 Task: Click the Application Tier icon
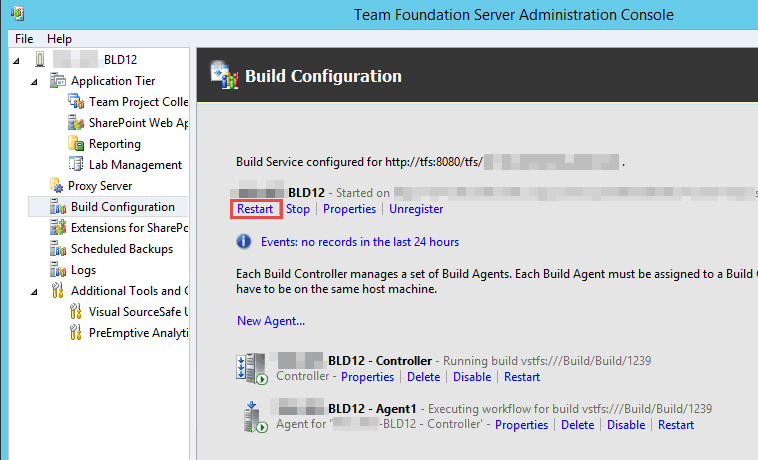[58, 80]
